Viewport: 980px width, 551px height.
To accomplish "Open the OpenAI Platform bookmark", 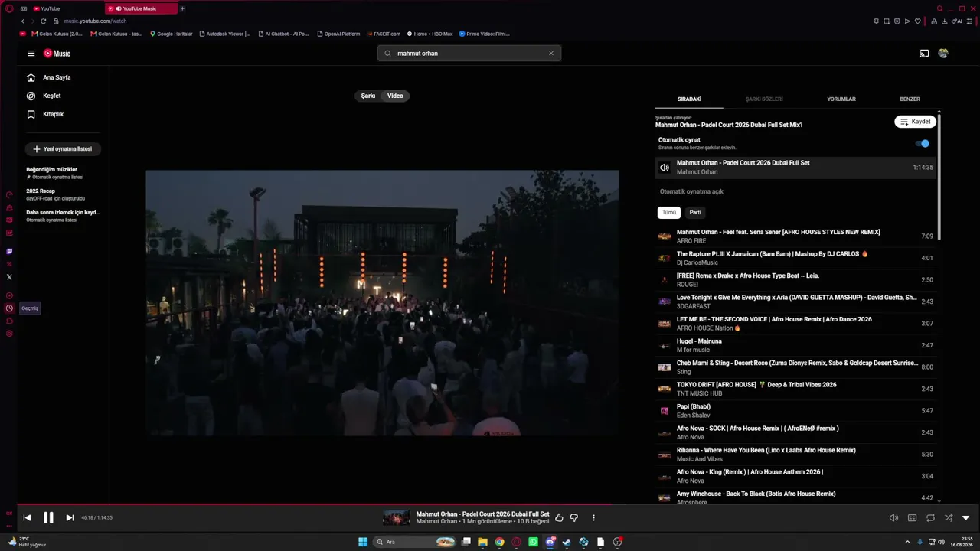I will 338,34.
